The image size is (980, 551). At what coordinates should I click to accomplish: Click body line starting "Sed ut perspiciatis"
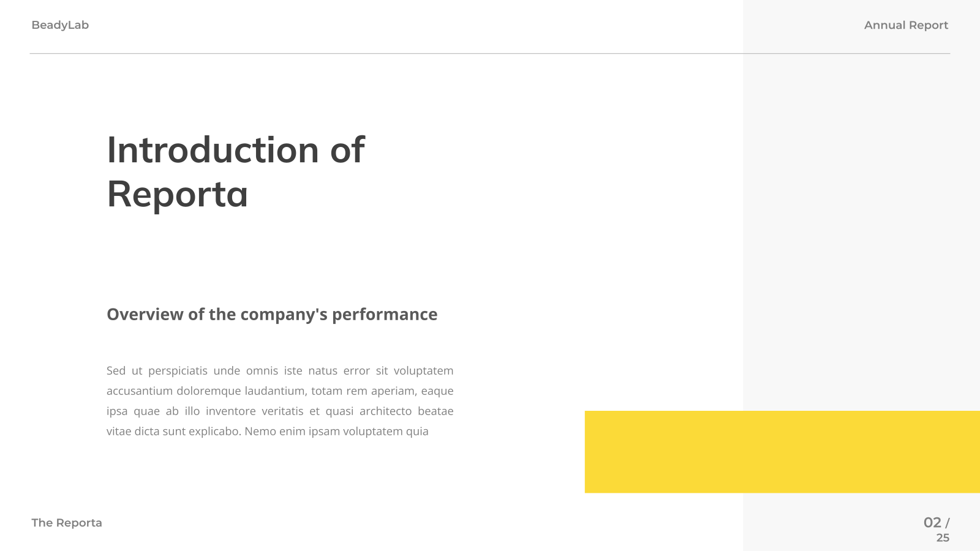tap(280, 371)
